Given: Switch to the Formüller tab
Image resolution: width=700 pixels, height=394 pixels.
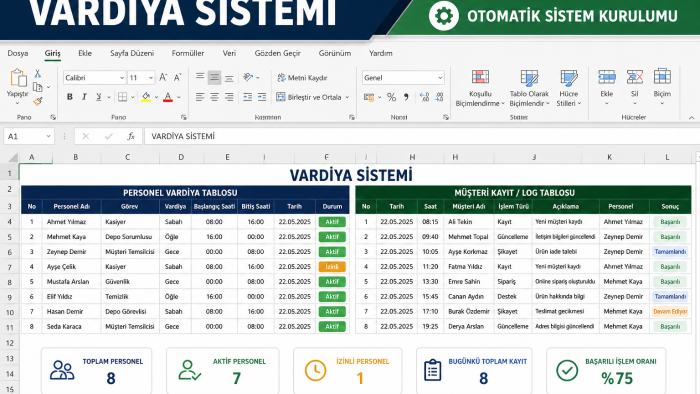Looking at the screenshot, I should click(188, 53).
